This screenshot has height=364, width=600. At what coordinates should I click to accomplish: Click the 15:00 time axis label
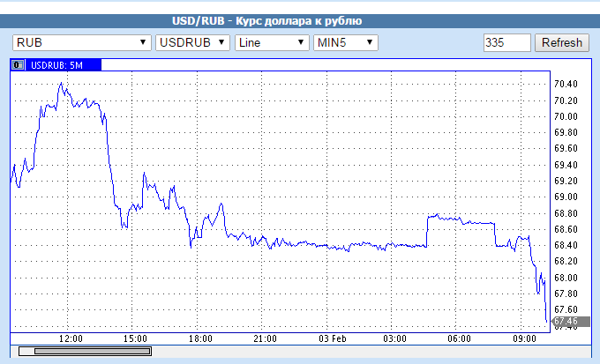(134, 338)
